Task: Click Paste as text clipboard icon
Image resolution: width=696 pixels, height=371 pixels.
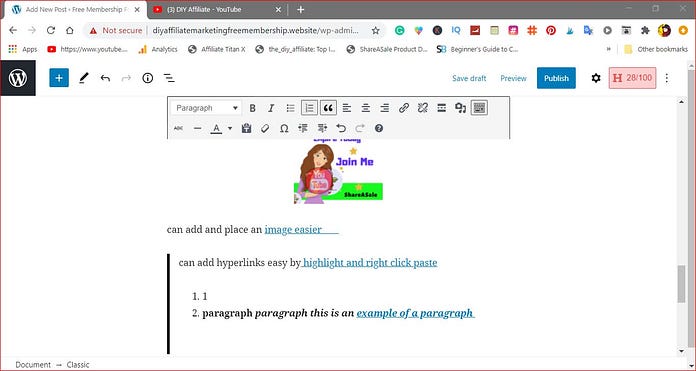Action: click(246, 128)
